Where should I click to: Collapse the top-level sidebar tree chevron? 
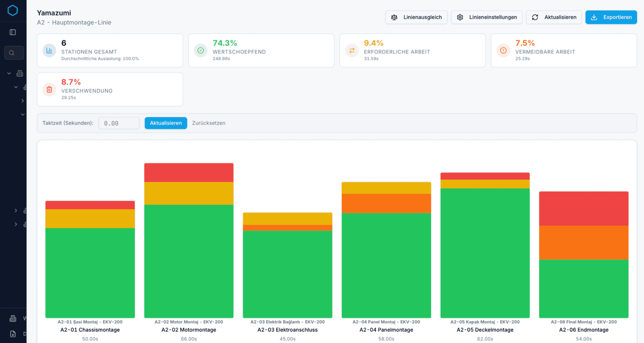click(x=9, y=73)
